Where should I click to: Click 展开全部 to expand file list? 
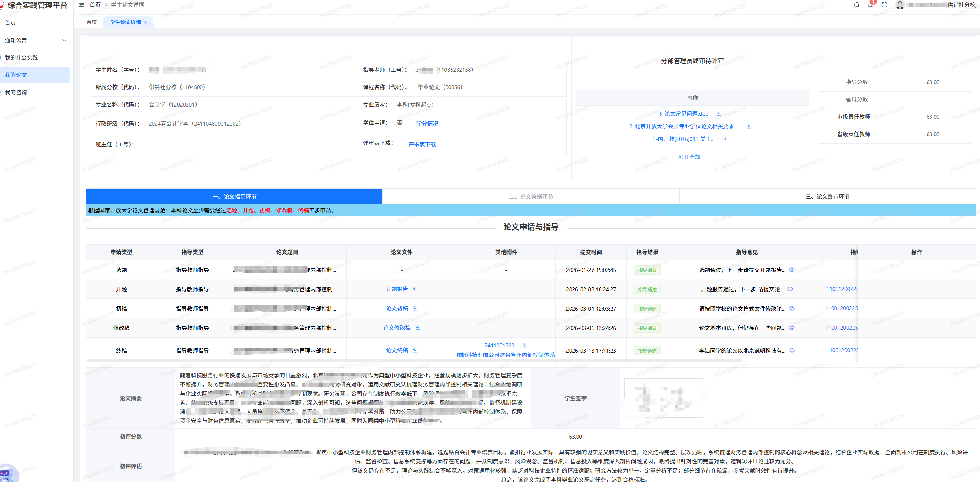[x=689, y=157]
